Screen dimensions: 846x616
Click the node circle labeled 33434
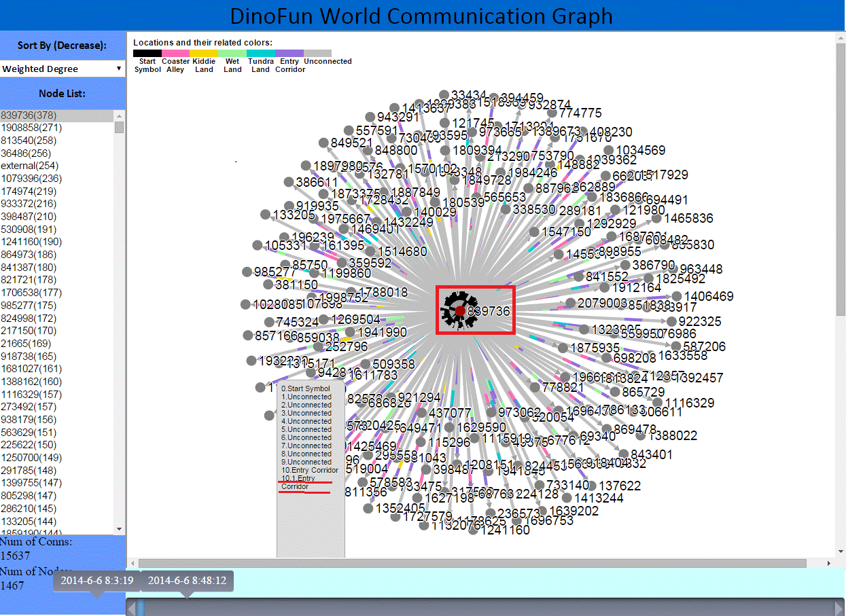click(444, 95)
